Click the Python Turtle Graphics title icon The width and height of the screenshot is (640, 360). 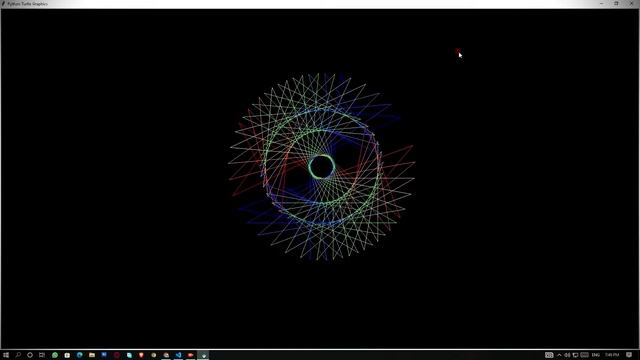click(4, 4)
